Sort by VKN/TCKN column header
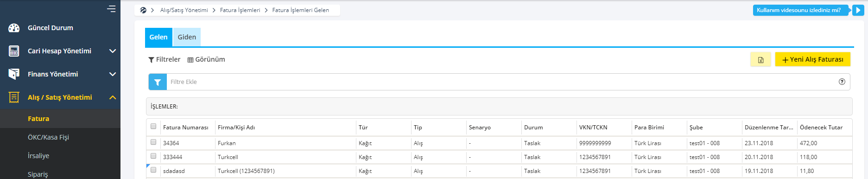 coord(593,128)
